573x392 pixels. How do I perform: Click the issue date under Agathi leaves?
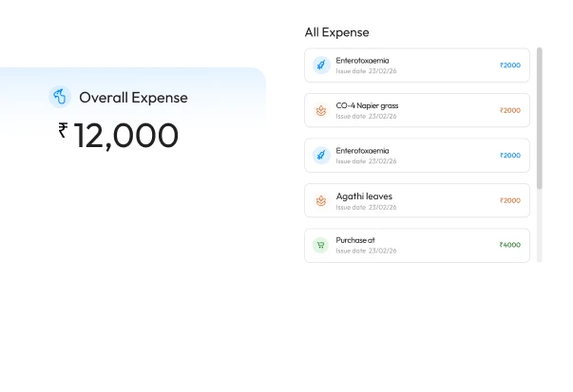click(x=366, y=207)
